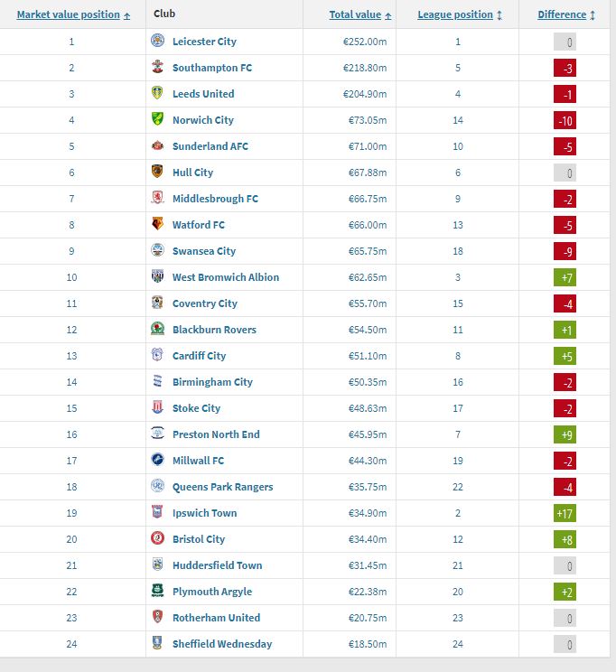
Task: Click the Watford FC club crest
Action: (157, 225)
